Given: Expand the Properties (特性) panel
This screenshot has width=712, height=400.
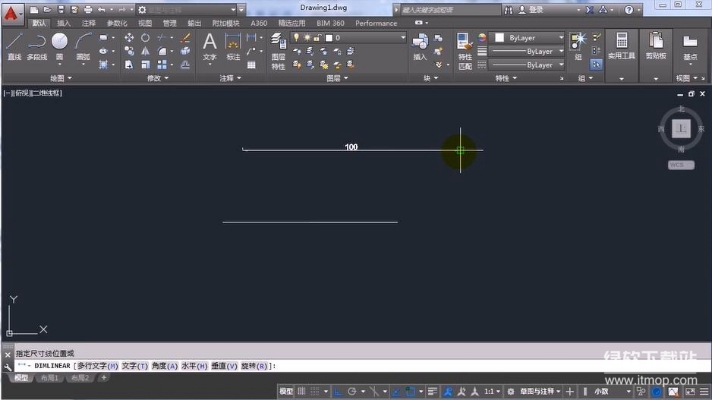Looking at the screenshot, I should click(506, 78).
